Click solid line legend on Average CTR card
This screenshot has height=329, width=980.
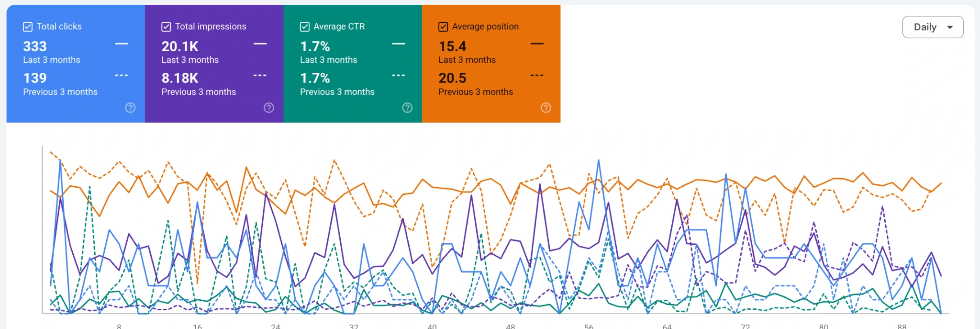click(399, 44)
